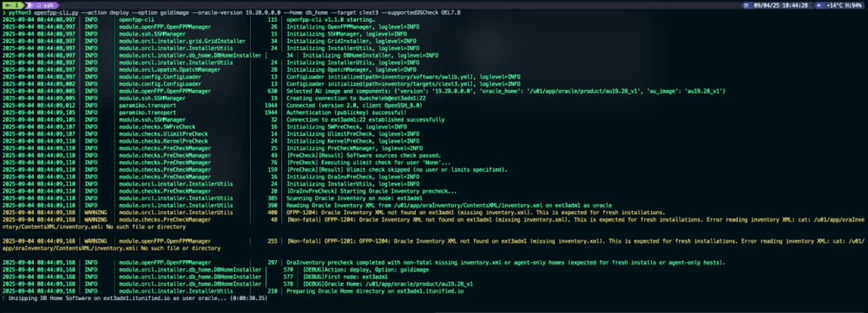
Task: Click 'Reading Oracle Inventory XML from' line
Action: (x=449, y=206)
